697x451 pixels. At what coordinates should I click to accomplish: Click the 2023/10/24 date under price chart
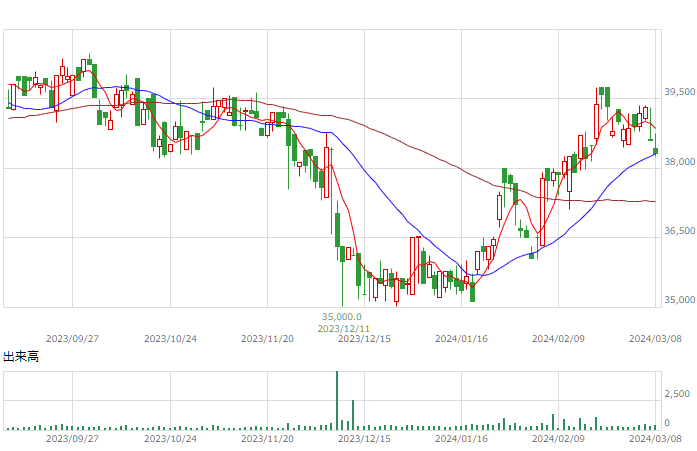click(x=170, y=339)
